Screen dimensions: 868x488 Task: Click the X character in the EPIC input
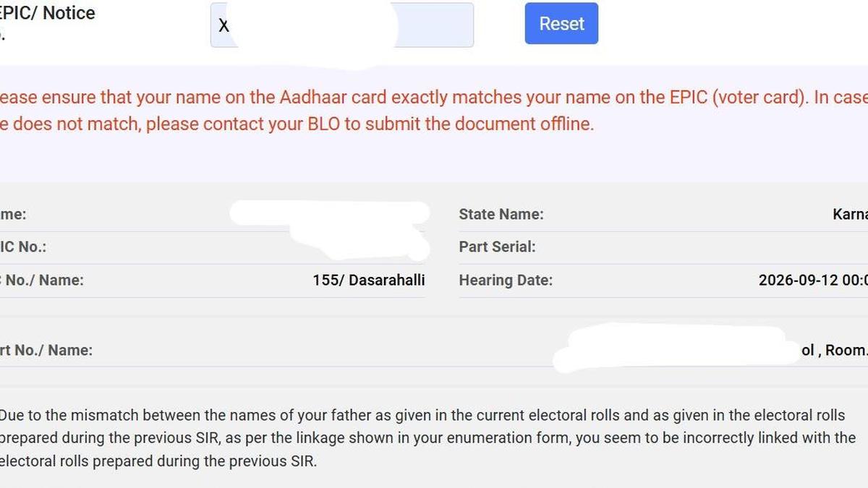224,25
